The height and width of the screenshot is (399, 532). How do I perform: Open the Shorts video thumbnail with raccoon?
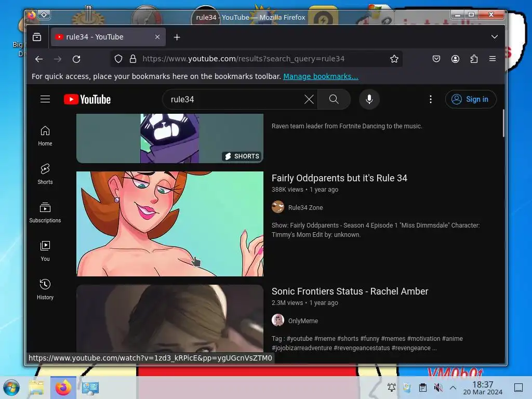coord(170,138)
